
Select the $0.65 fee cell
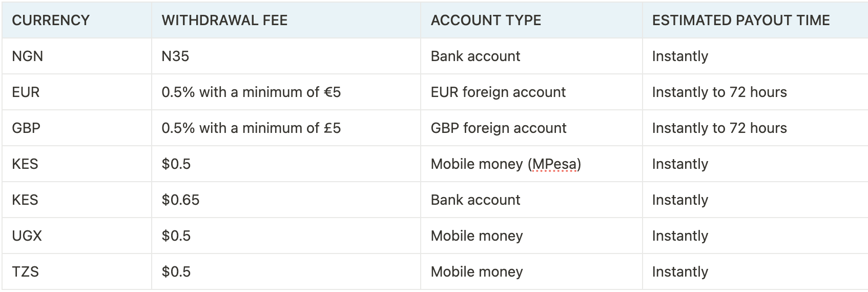tap(286, 200)
